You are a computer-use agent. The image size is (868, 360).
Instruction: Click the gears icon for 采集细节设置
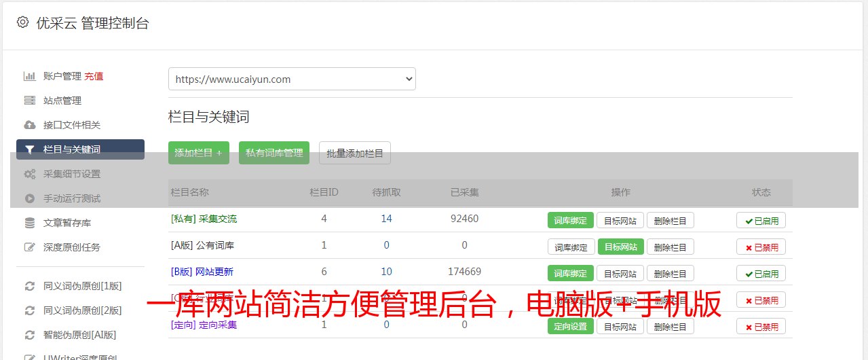30,174
